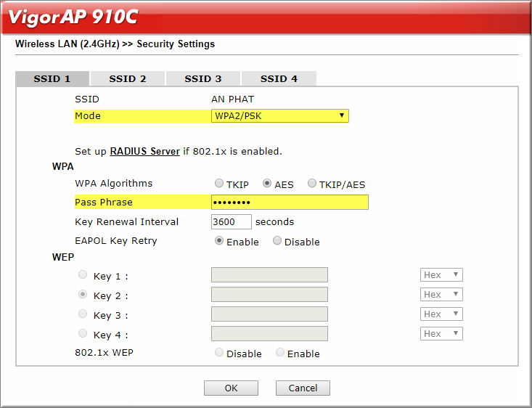Image resolution: width=532 pixels, height=408 pixels.
Task: Open the Mode dropdown showing WPA2/PSK
Action: (280, 115)
